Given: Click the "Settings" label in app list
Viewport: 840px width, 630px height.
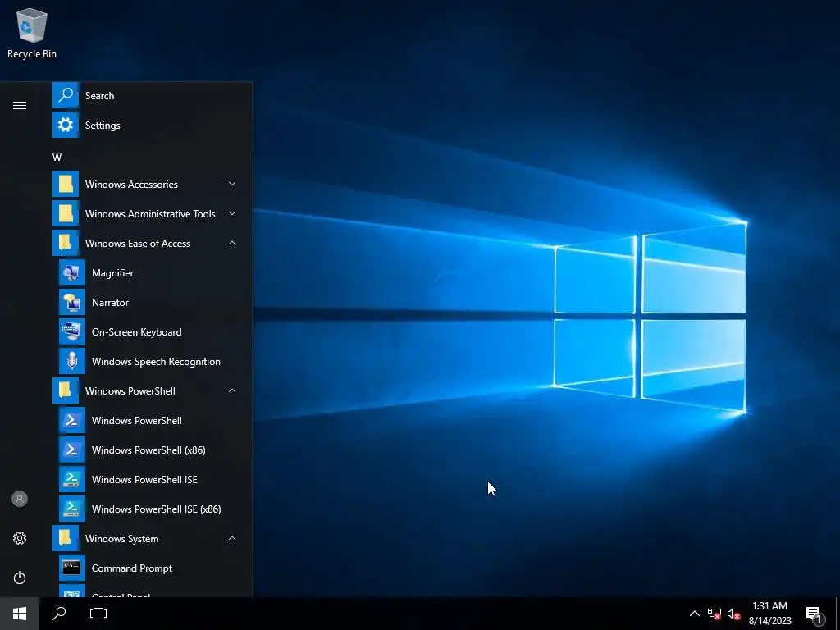Looking at the screenshot, I should (x=103, y=126).
